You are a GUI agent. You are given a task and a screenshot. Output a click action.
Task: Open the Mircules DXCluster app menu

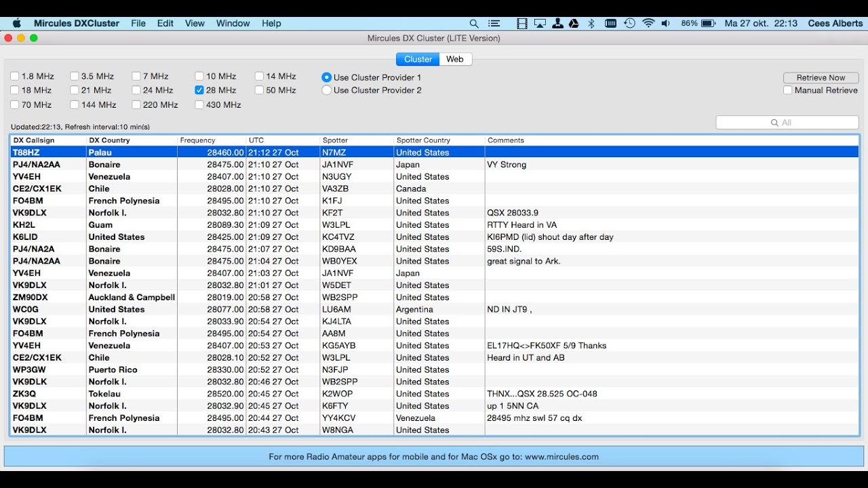coord(77,23)
